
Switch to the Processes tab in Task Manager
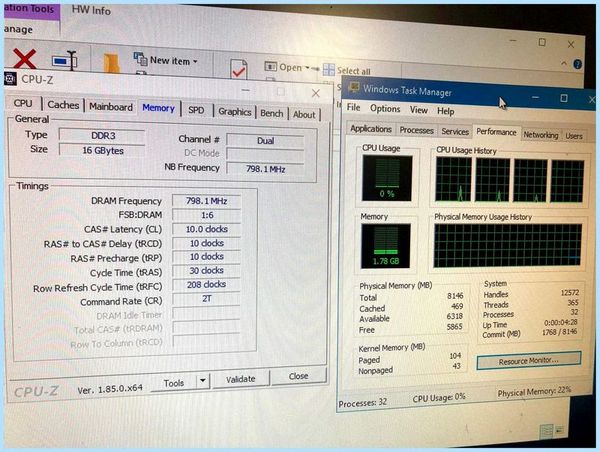pos(416,131)
